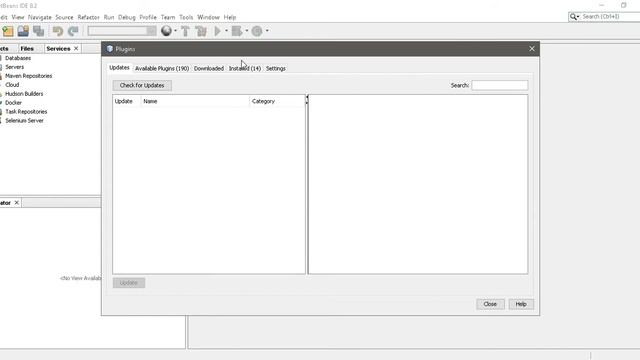This screenshot has height=360, width=640.
Task: Open the Team menu
Action: (x=168, y=17)
